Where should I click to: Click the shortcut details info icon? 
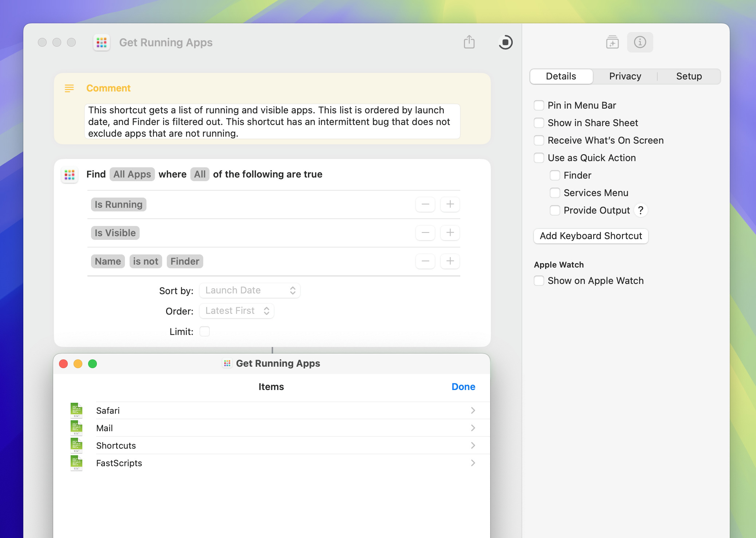click(640, 42)
